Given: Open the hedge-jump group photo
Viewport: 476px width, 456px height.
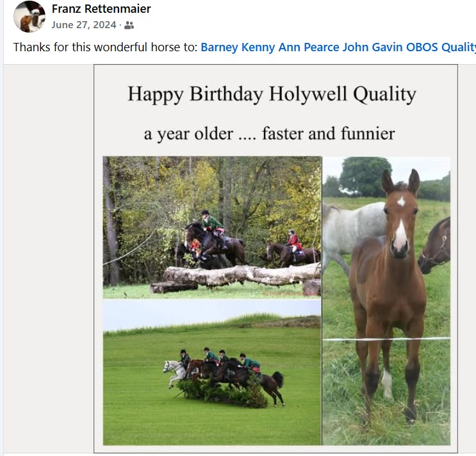Looking at the screenshot, I should (212, 372).
